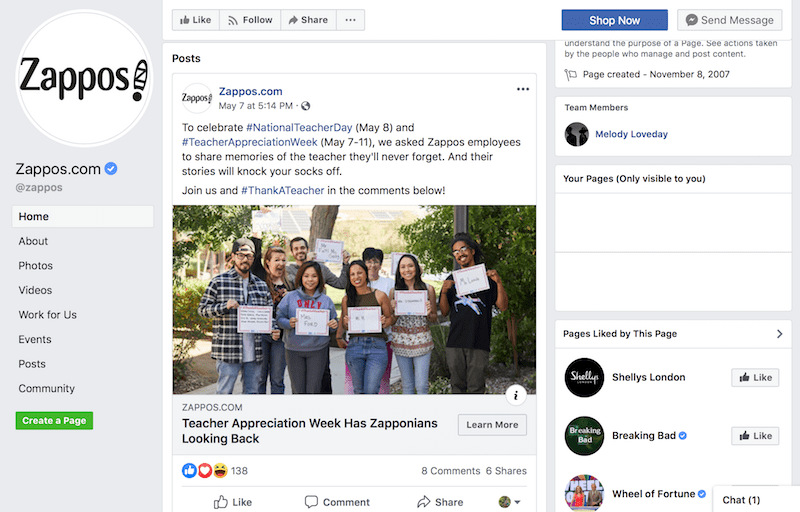The height and width of the screenshot is (512, 800).
Task: Click the blue verified badge beside Zappos.com
Action: 111,168
